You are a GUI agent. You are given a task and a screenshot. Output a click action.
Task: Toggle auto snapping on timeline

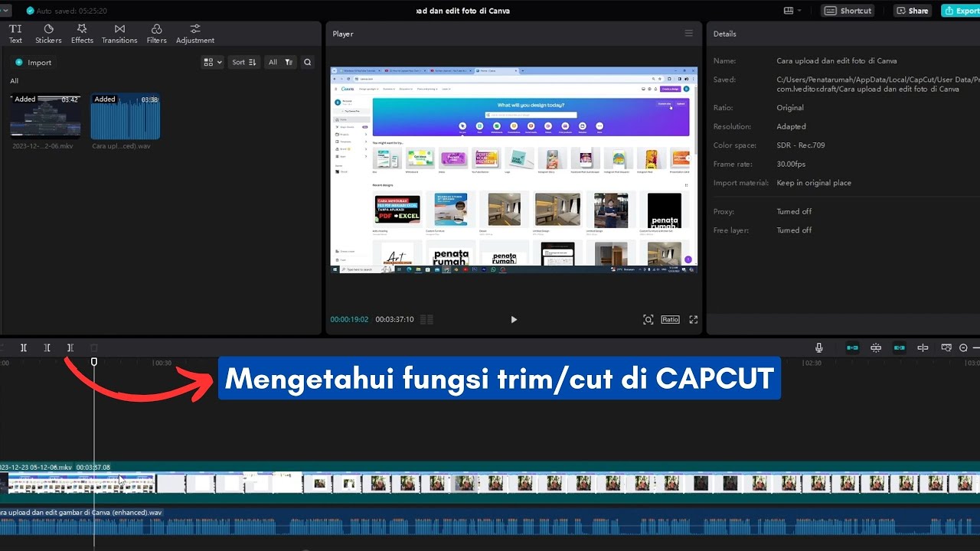[876, 347]
